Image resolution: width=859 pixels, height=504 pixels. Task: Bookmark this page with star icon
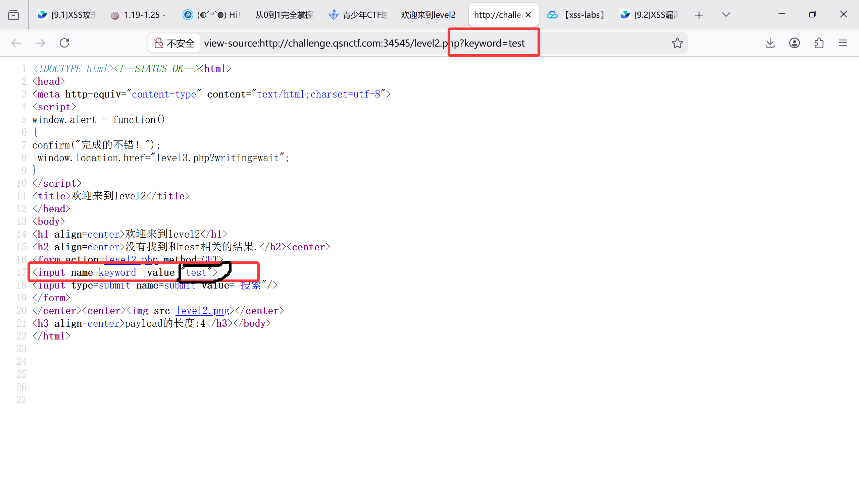click(677, 43)
